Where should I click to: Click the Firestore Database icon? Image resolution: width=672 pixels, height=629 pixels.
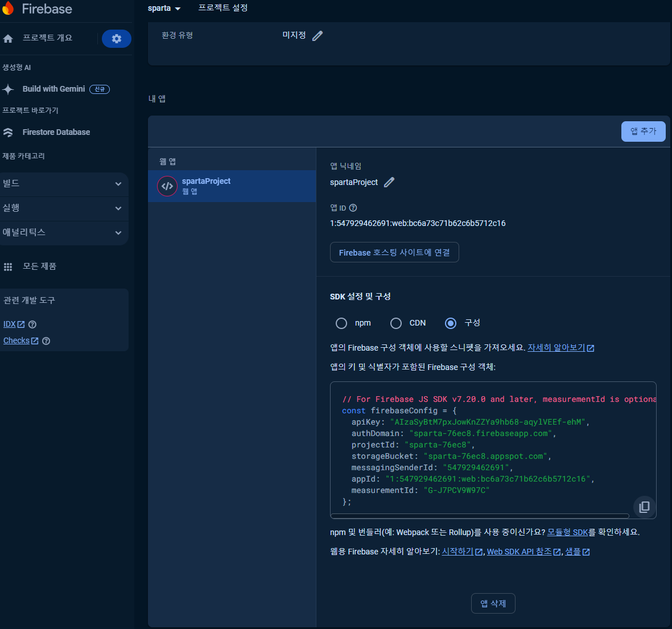(8, 132)
